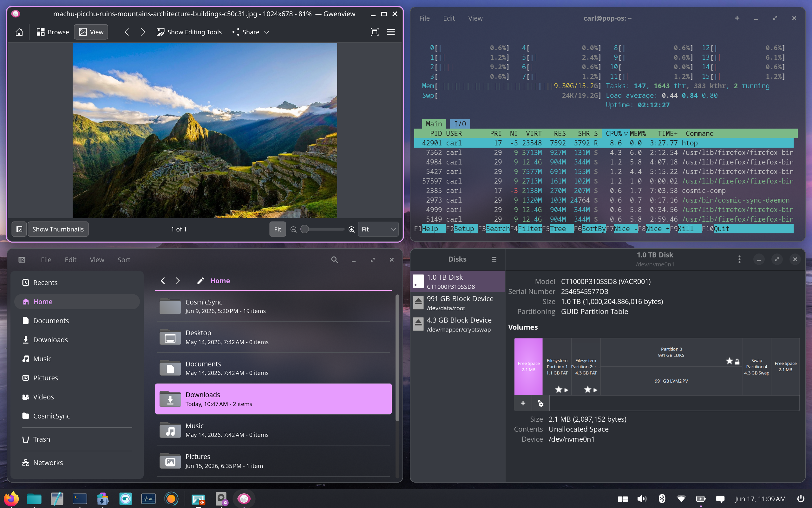812x508 pixels.
Task: Select the CosmicSync folder in file list
Action: pos(273,306)
